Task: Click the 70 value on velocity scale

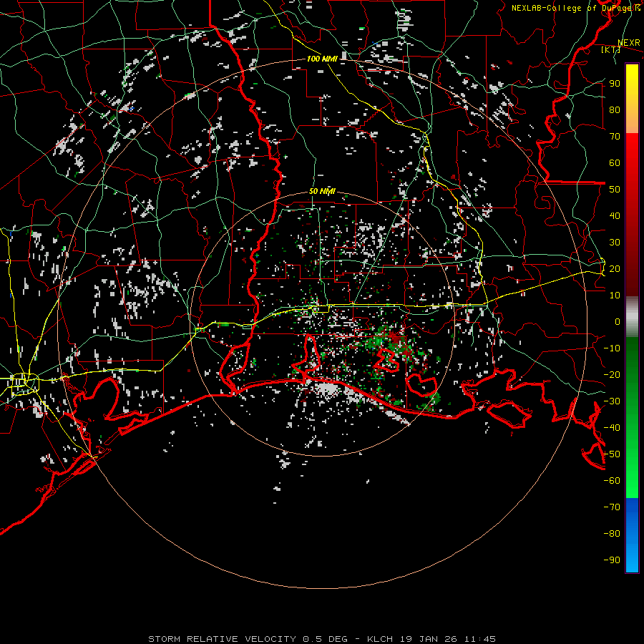Action: tap(615, 137)
